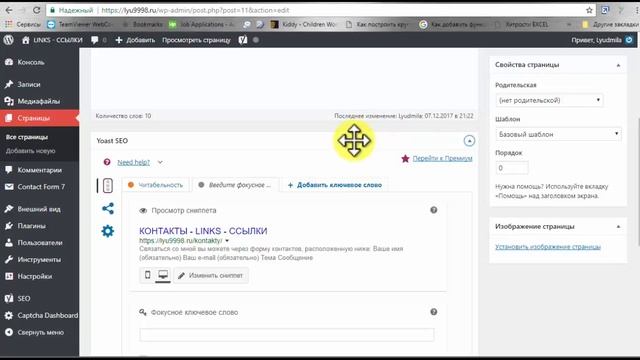Bookmark this page with the star icon
The width and height of the screenshot is (640, 360).
click(589, 10)
